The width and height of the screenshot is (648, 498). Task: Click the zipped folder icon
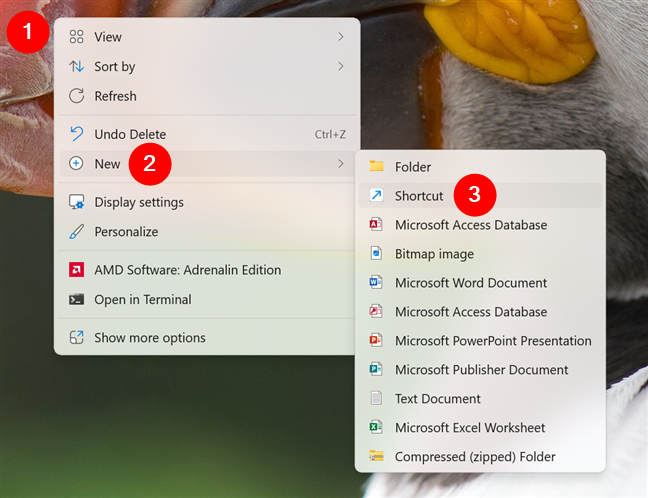click(376, 456)
